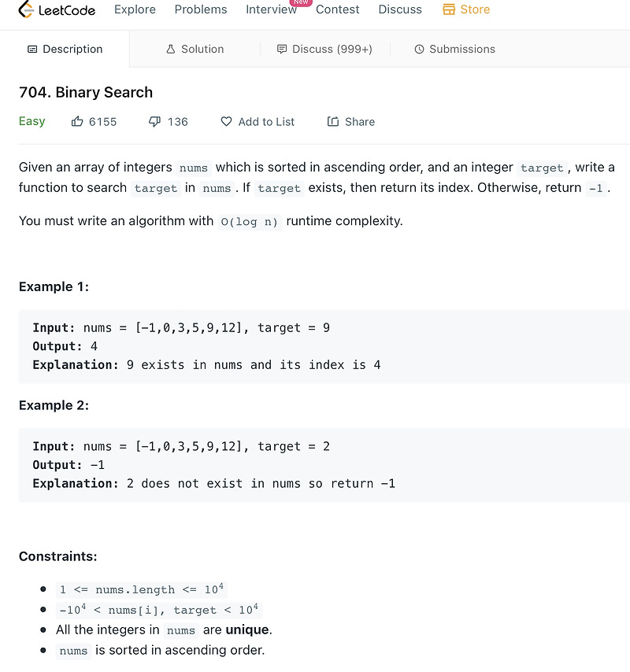630x672 pixels.
Task: Open the Contest page link
Action: (x=338, y=9)
